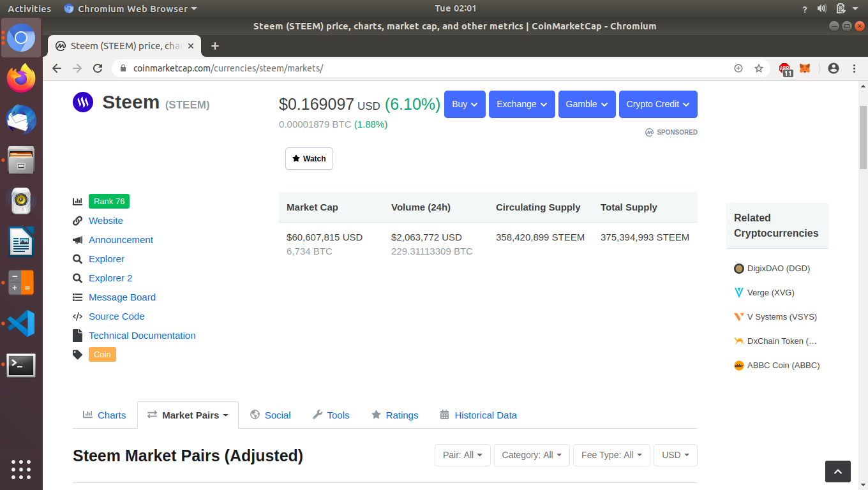Screen dimensions: 868x490
Task: Switch to the Charts tab
Action: 105,415
